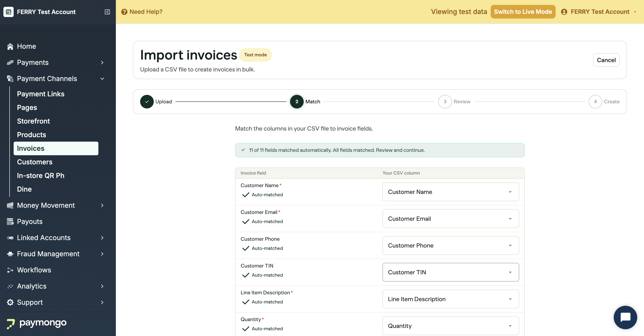Screen dimensions: 644x336
Task: Click the Workflows icon
Action: (x=10, y=270)
